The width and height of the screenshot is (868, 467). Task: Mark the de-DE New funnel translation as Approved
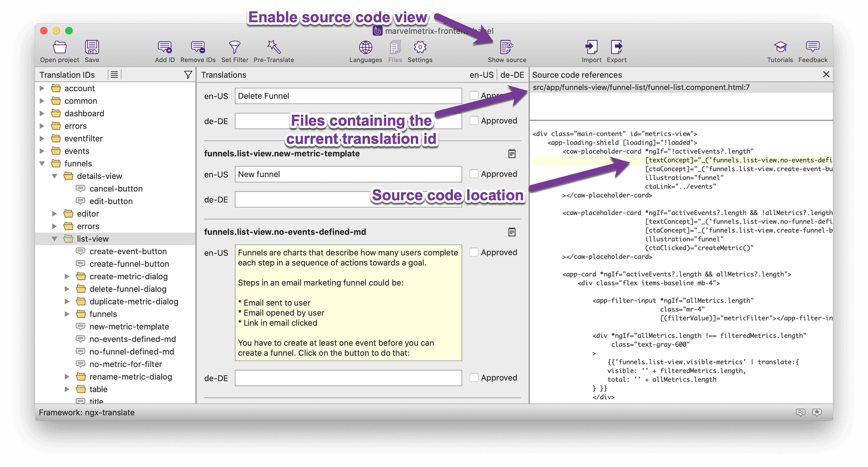[474, 199]
